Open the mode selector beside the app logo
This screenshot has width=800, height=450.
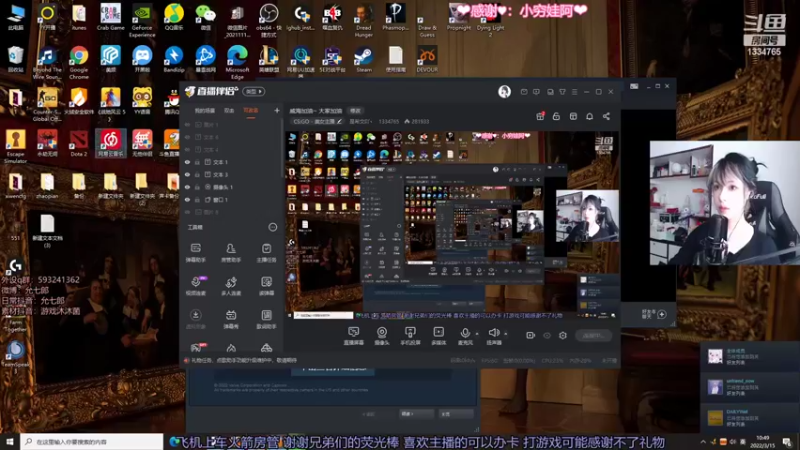[x=254, y=91]
